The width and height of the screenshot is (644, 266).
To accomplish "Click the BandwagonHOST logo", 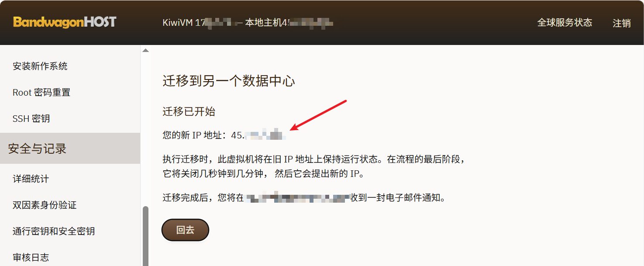I will tap(65, 22).
